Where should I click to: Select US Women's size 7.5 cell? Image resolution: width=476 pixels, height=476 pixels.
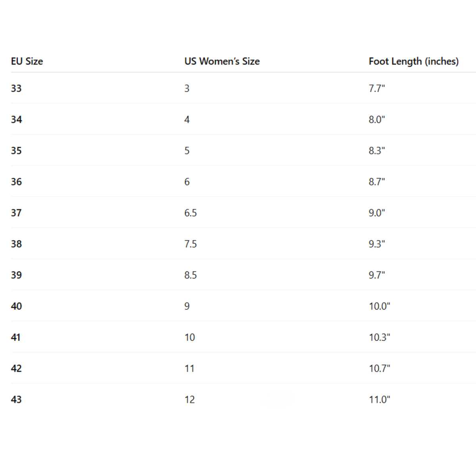point(190,244)
